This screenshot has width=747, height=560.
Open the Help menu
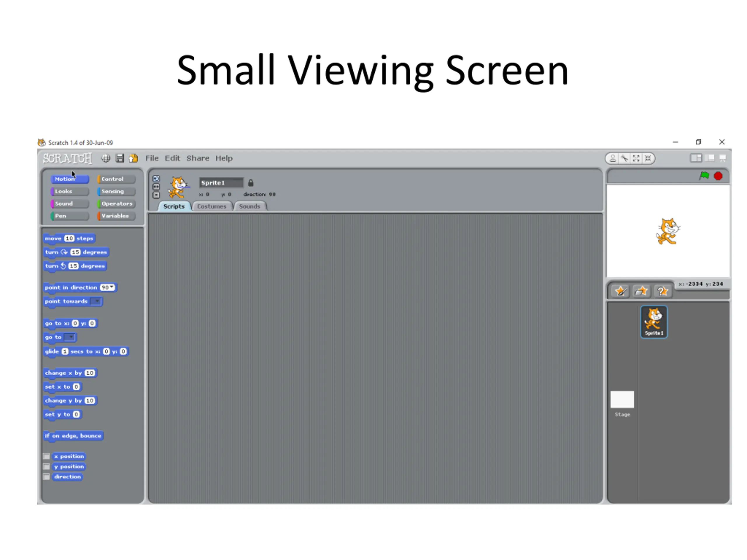(x=224, y=158)
